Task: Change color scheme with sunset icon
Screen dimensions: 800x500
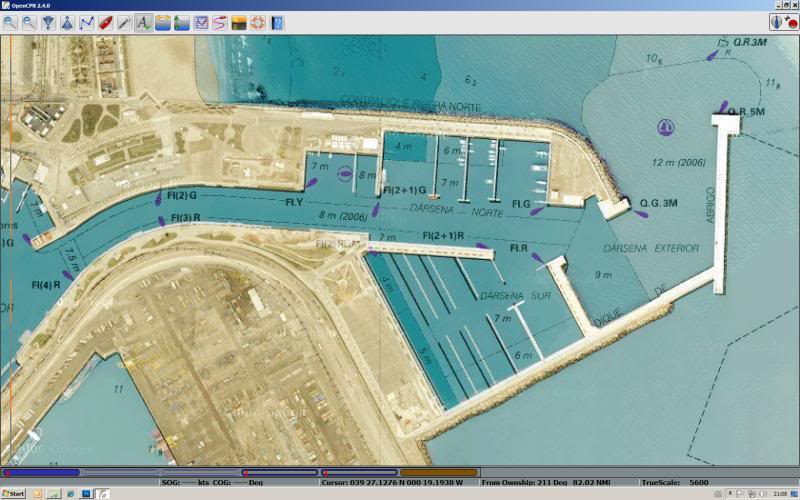Action: pyautogui.click(x=239, y=22)
